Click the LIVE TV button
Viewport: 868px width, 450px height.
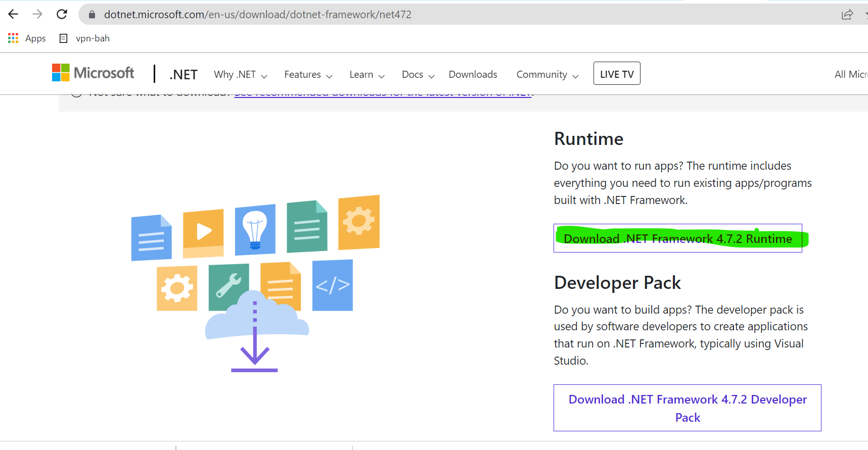[617, 74]
